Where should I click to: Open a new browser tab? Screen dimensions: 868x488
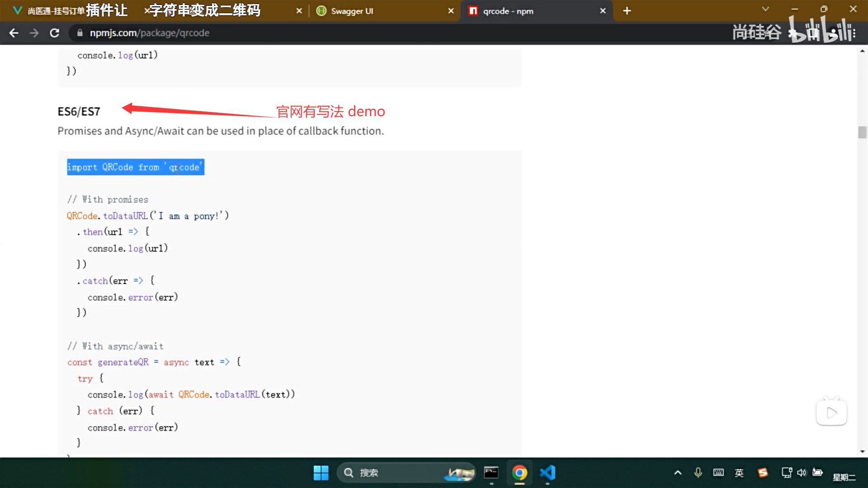(x=627, y=11)
